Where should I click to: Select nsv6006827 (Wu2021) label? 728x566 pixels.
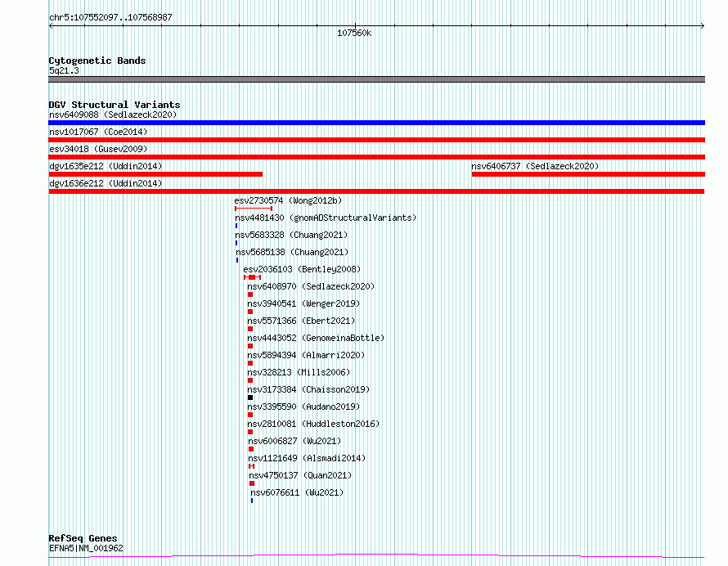tap(294, 441)
